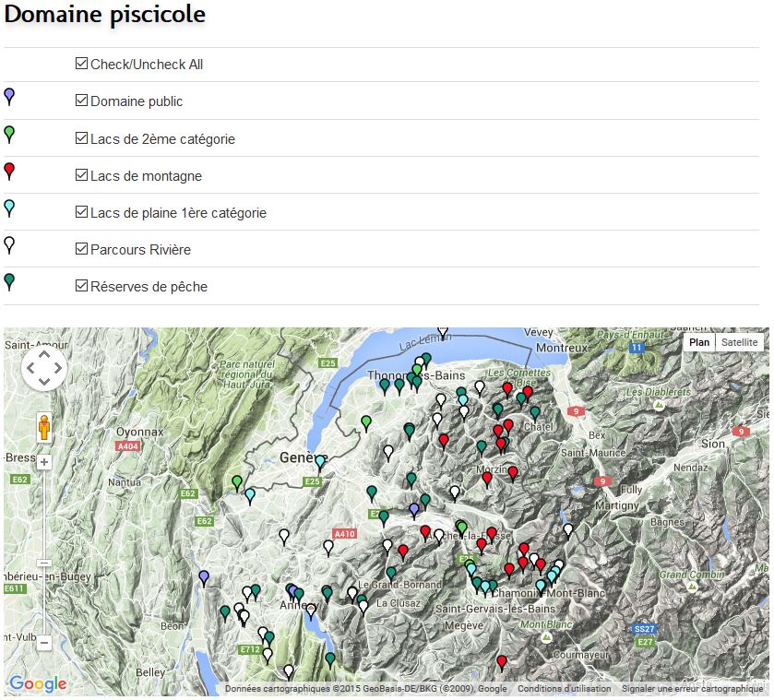Image resolution: width=774 pixels, height=700 pixels.
Task: Click the dark green Réserves de pêche legend pin
Action: (x=9, y=282)
